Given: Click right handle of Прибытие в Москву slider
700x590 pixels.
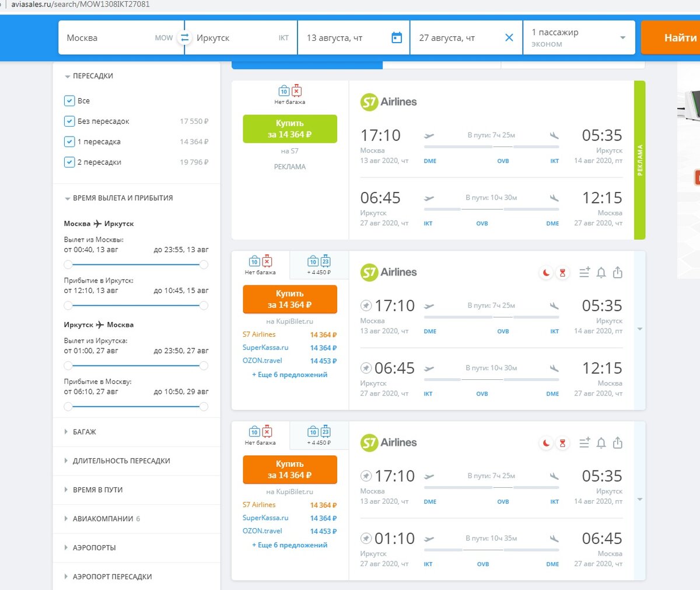Looking at the screenshot, I should [x=204, y=407].
